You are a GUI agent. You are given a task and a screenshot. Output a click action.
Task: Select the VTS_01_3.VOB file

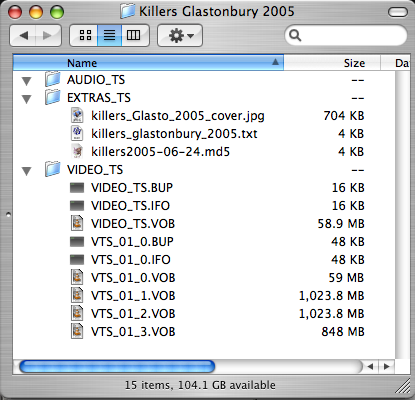(133, 331)
